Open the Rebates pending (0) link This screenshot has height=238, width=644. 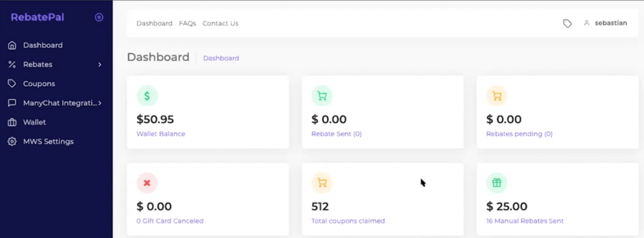click(x=519, y=133)
